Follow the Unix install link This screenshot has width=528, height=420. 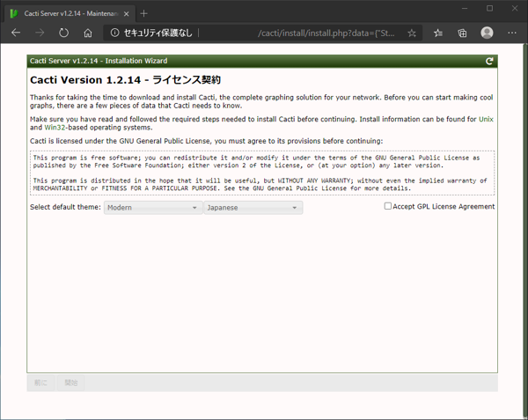click(x=486, y=119)
